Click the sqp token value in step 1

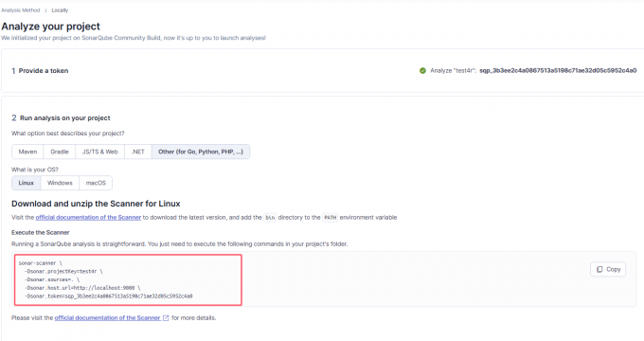point(558,71)
